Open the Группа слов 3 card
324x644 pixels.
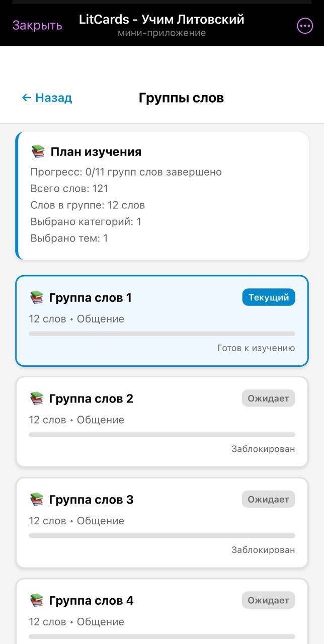tap(162, 521)
